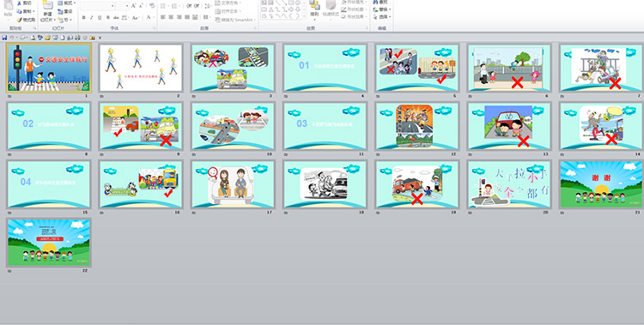Click the Increase indent icon
This screenshot has width=644, height=325.
coord(197,6)
